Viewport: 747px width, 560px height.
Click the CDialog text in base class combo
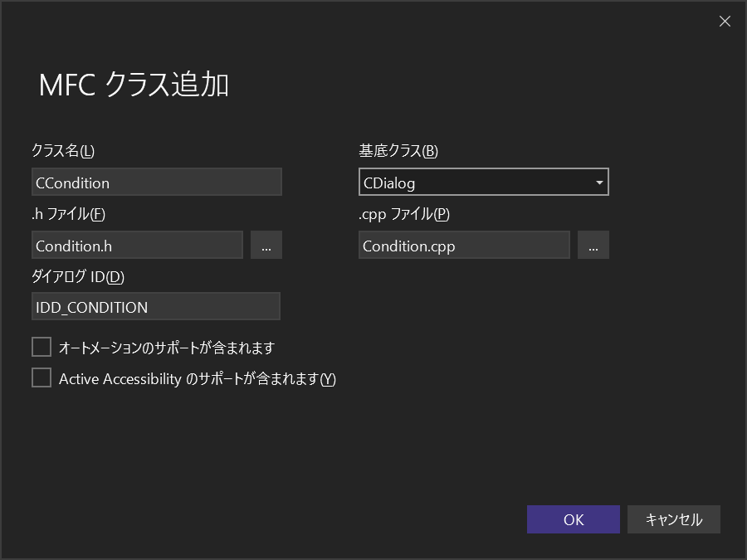click(x=390, y=183)
